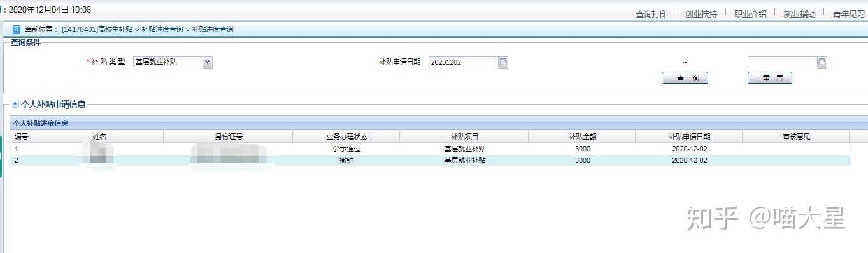
Task: Open the 青年见习 menu
Action: 849,14
